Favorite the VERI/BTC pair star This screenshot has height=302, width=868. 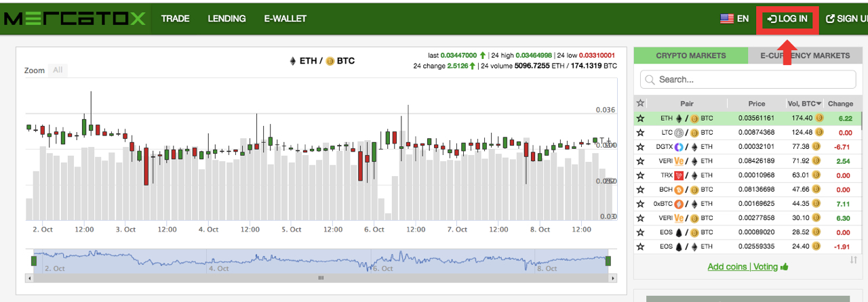(x=640, y=217)
